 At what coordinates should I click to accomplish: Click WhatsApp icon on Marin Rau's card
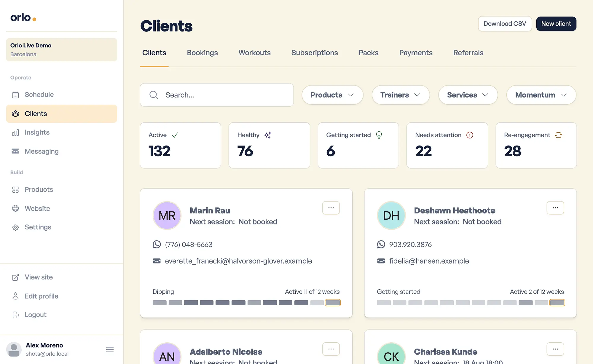tap(157, 245)
